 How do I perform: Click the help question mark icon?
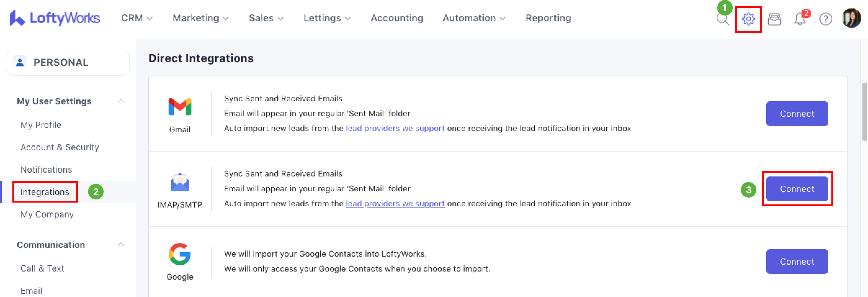825,19
